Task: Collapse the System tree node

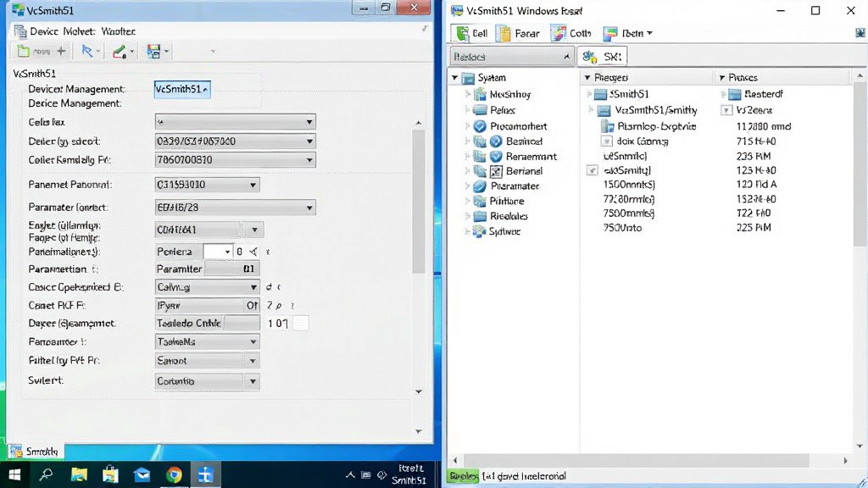Action: [455, 78]
